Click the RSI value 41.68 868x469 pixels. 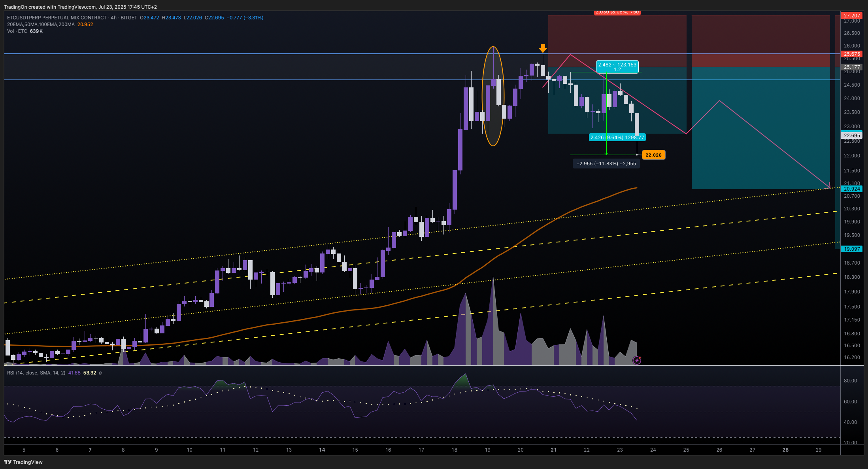tap(74, 373)
